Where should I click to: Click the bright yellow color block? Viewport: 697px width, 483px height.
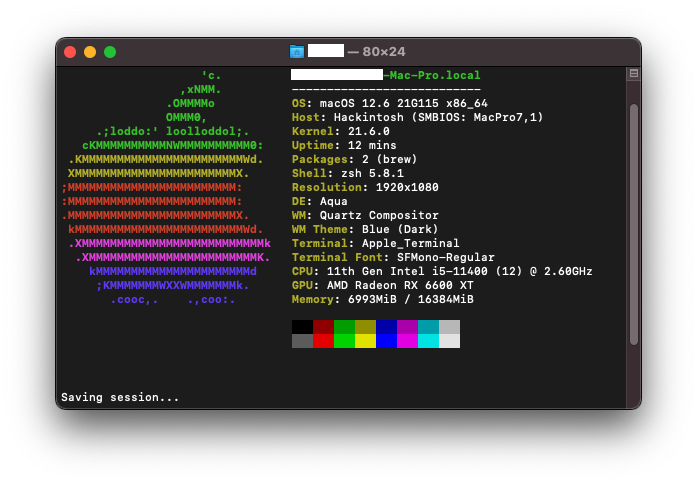(x=365, y=341)
